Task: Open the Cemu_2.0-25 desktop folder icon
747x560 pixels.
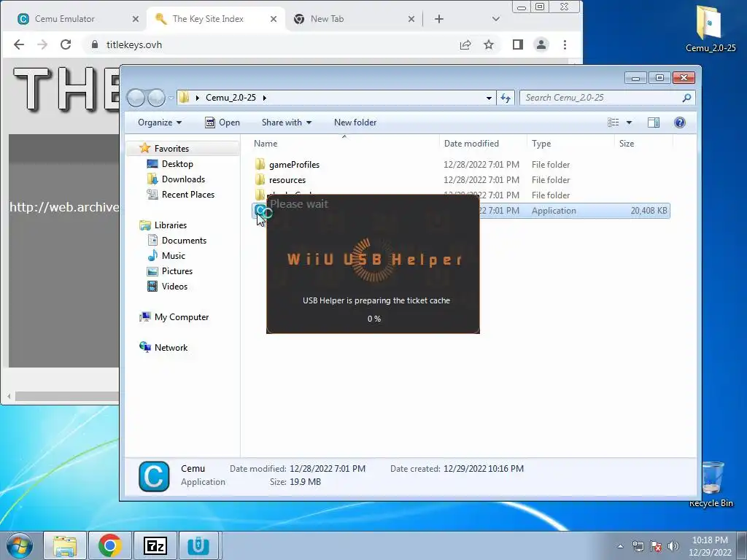Action: (710, 28)
